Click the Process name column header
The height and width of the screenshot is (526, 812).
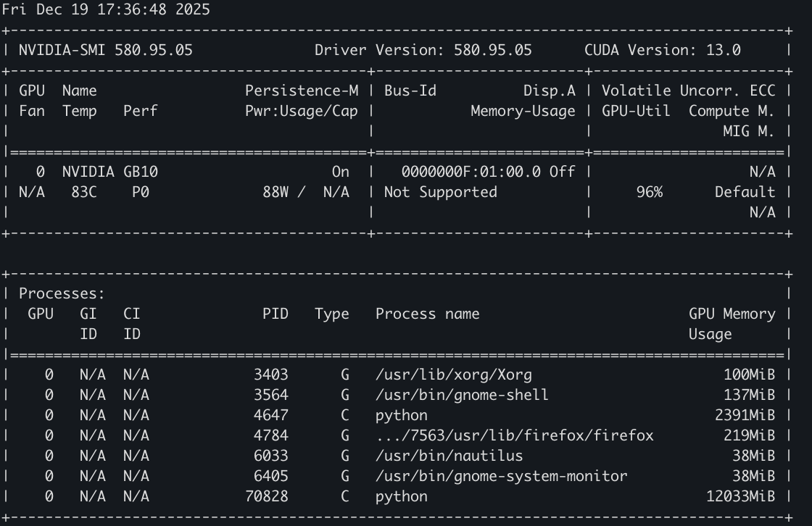(x=428, y=314)
